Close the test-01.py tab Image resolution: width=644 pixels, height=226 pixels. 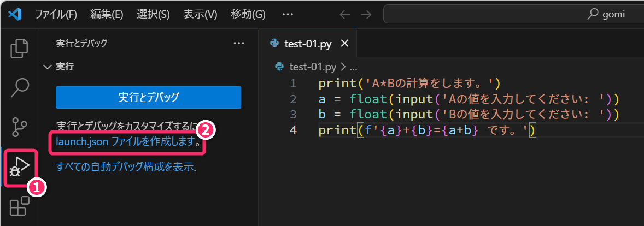[344, 44]
